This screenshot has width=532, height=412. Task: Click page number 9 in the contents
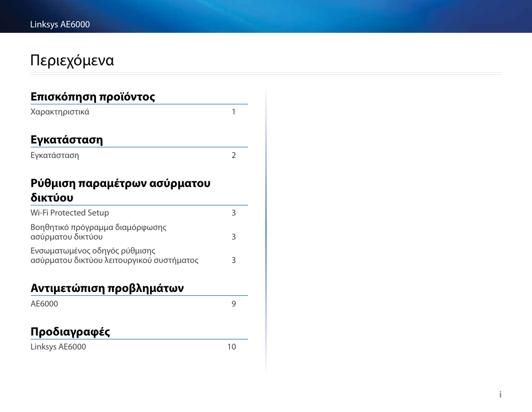(x=234, y=304)
